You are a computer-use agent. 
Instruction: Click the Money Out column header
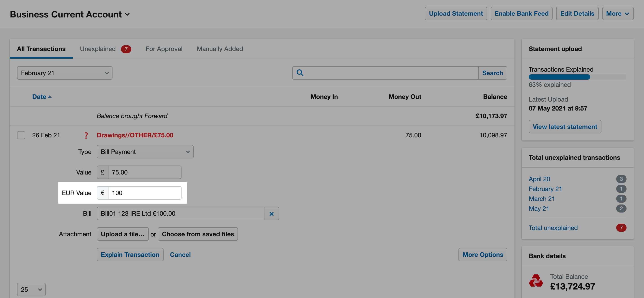pos(405,97)
